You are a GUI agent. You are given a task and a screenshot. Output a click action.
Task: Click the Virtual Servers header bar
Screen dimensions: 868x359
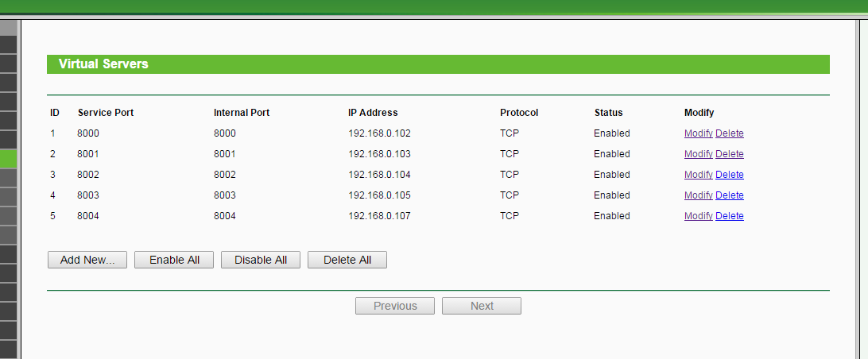coord(438,64)
